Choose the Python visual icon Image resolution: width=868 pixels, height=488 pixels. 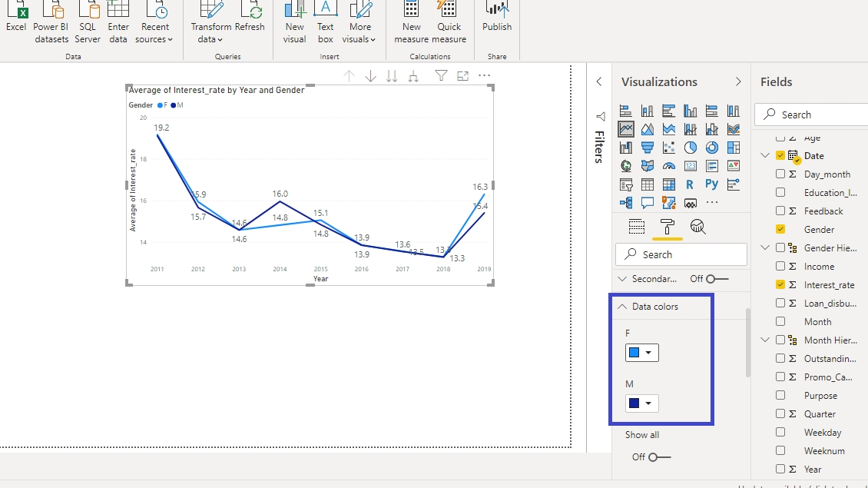click(711, 184)
